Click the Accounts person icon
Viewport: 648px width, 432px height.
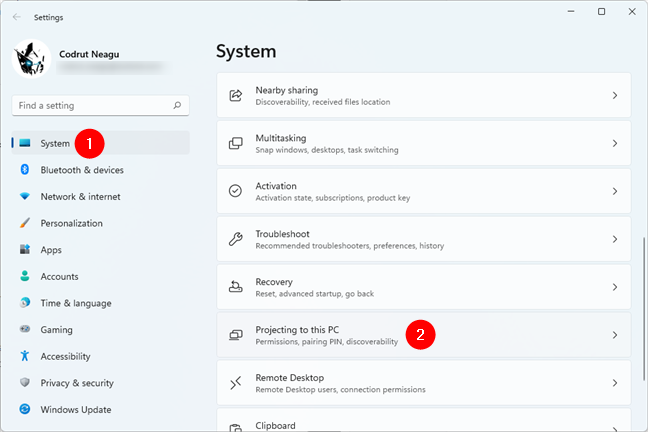tap(25, 276)
